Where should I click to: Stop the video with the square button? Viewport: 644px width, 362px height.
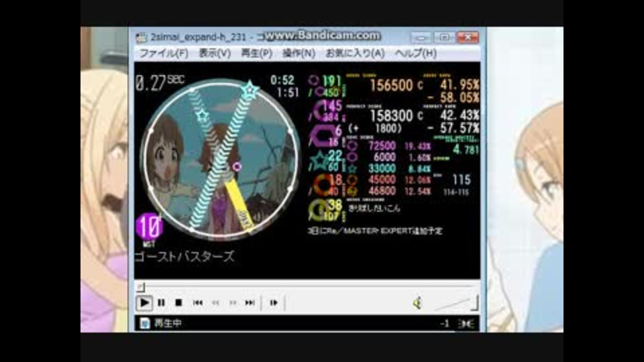(178, 303)
